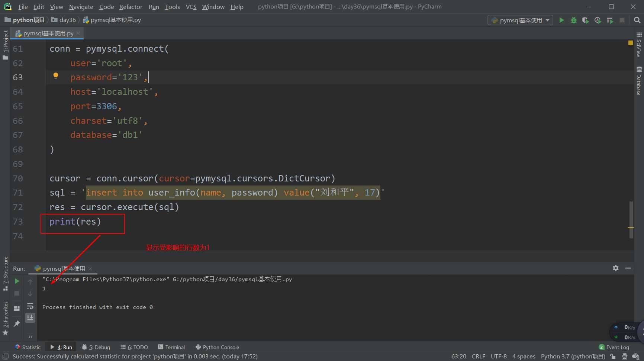Open the Structure tool window tab
This screenshot has width=644, height=361.
pos(5,273)
